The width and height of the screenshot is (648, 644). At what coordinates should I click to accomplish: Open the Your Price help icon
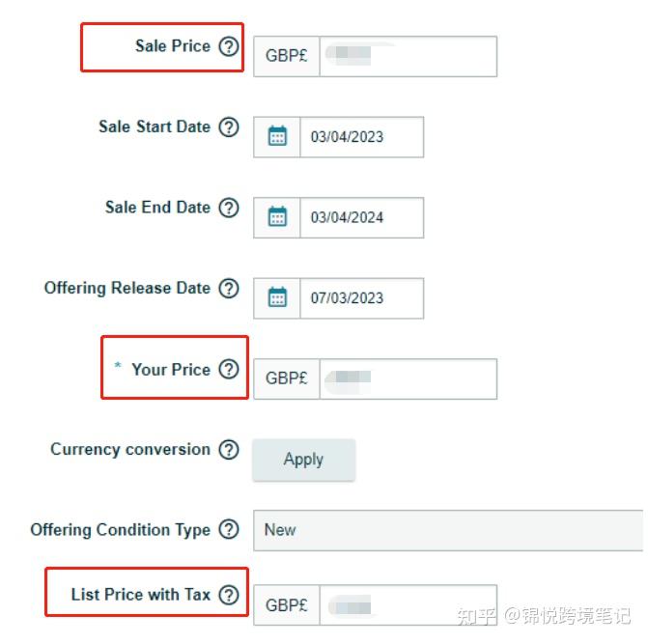tap(228, 369)
